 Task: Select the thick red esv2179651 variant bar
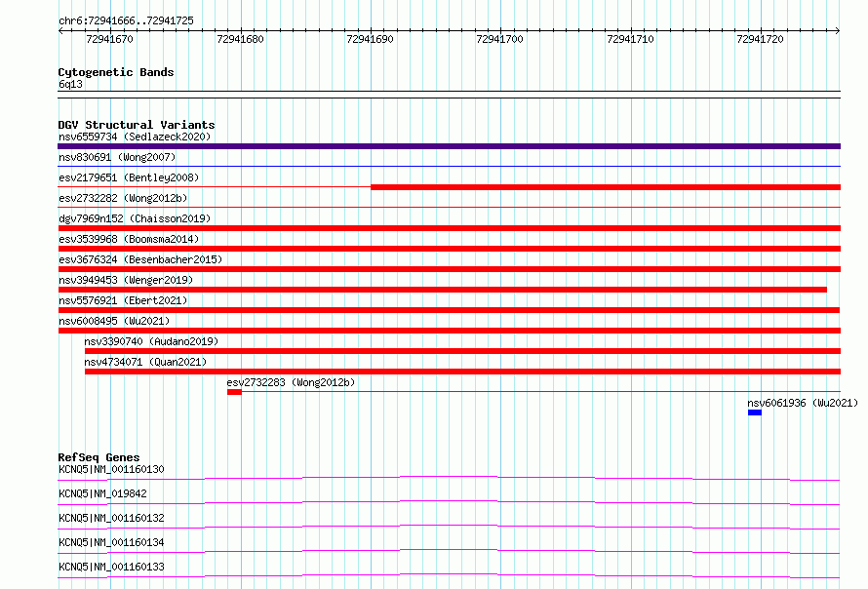tap(606, 187)
